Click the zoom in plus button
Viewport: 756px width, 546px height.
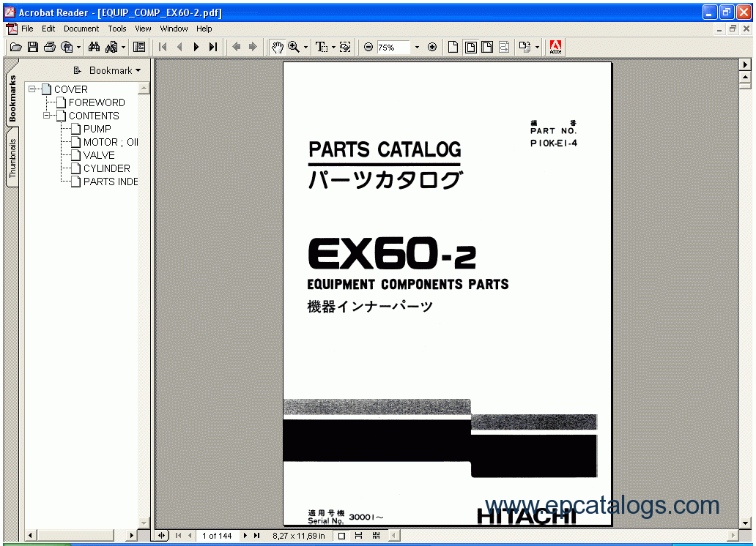coord(432,48)
